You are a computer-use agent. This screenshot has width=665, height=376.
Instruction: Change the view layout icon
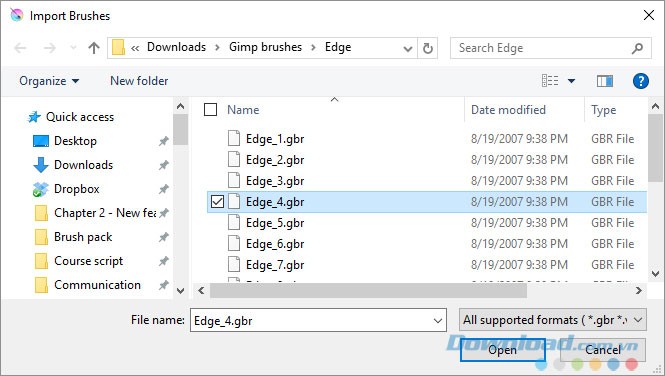click(x=550, y=81)
